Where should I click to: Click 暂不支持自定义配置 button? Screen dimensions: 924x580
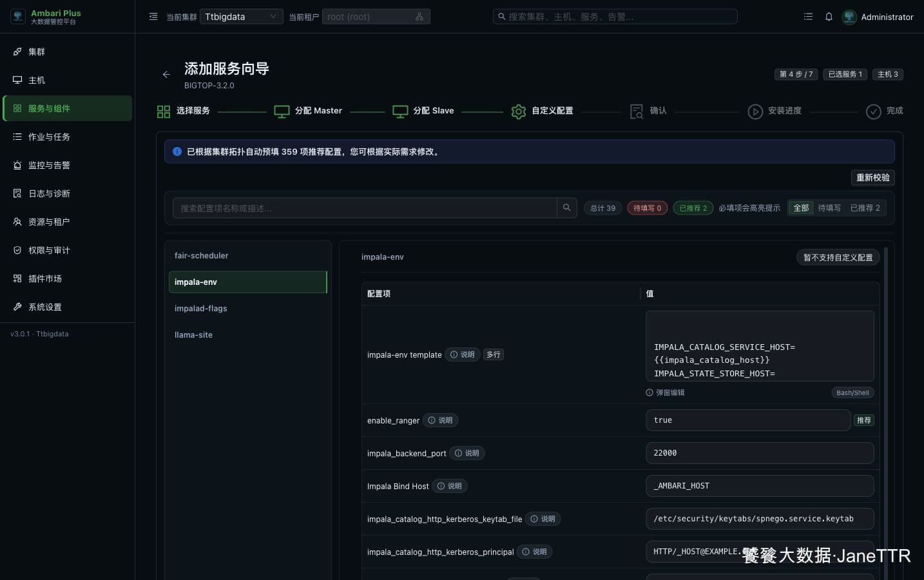click(x=838, y=257)
